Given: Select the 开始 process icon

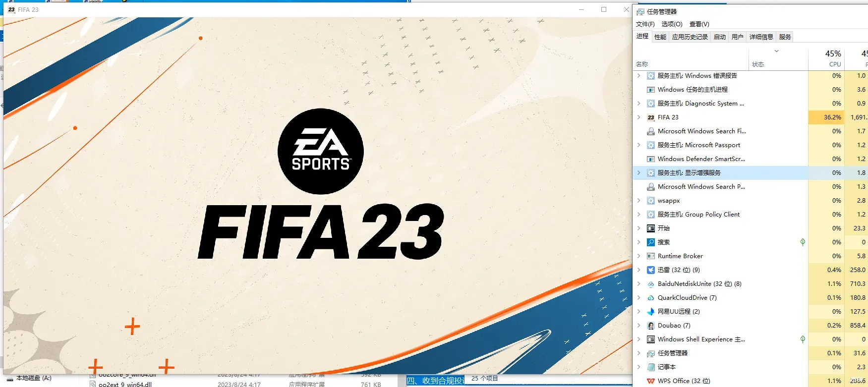Looking at the screenshot, I should 651,228.
